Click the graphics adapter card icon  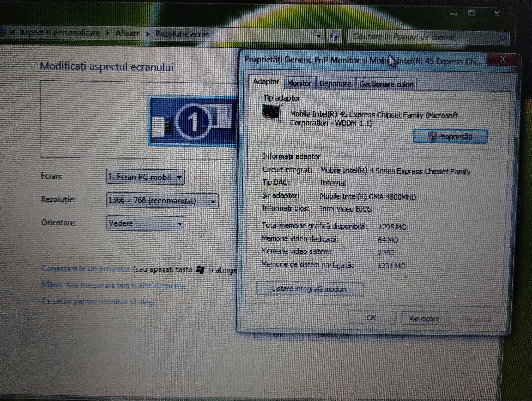[272, 113]
